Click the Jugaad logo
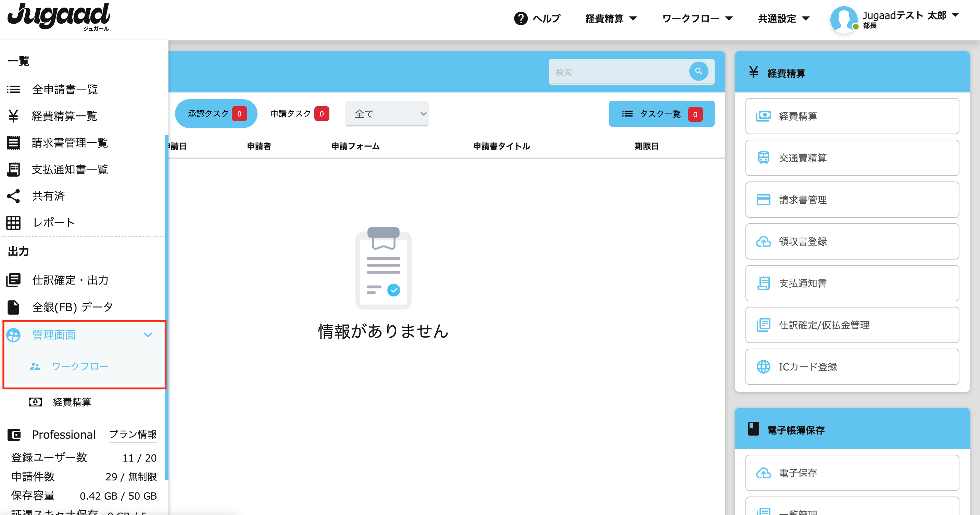Viewport: 980px width, 515px height. point(59,17)
